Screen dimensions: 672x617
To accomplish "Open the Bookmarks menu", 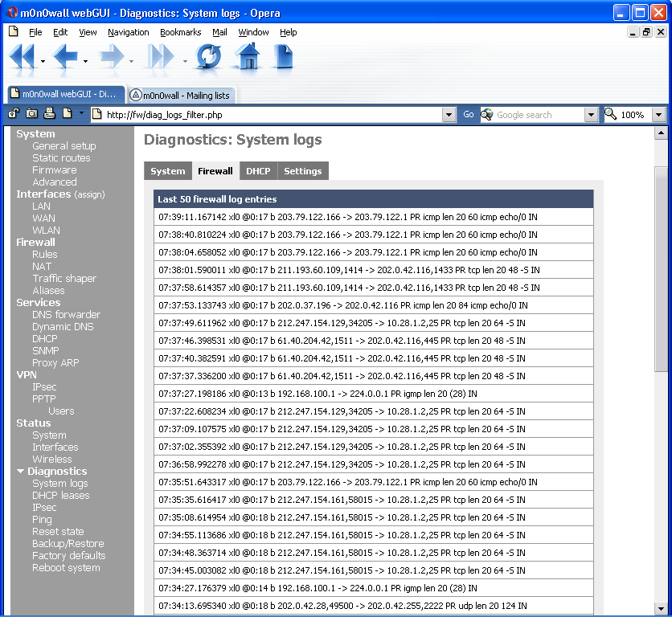I will (181, 32).
